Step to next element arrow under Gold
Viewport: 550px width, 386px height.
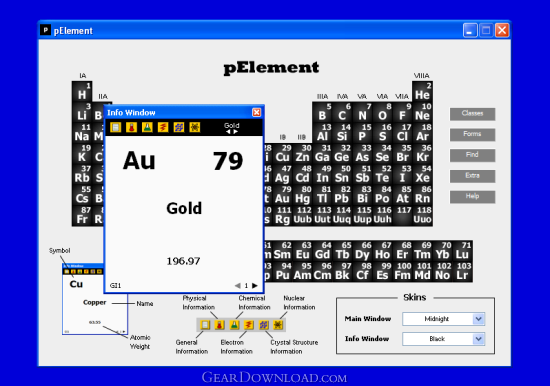[236, 132]
